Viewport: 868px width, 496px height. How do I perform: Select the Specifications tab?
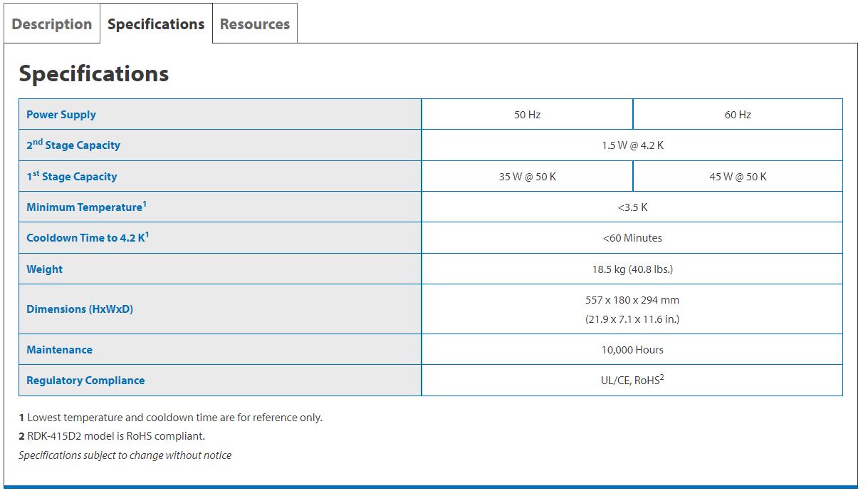coord(156,24)
